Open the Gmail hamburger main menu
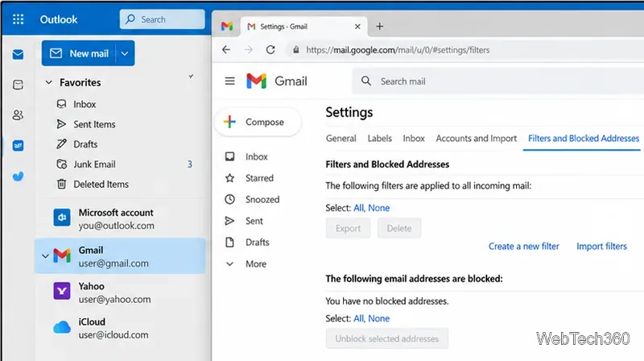The height and width of the screenshot is (361, 644). pos(230,81)
